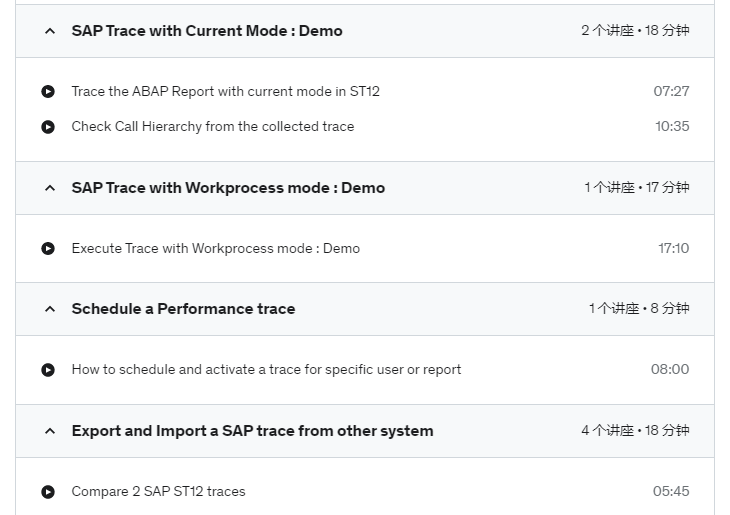Click section title Schedule a Performance trace
The width and height of the screenshot is (730, 515).
(x=183, y=309)
